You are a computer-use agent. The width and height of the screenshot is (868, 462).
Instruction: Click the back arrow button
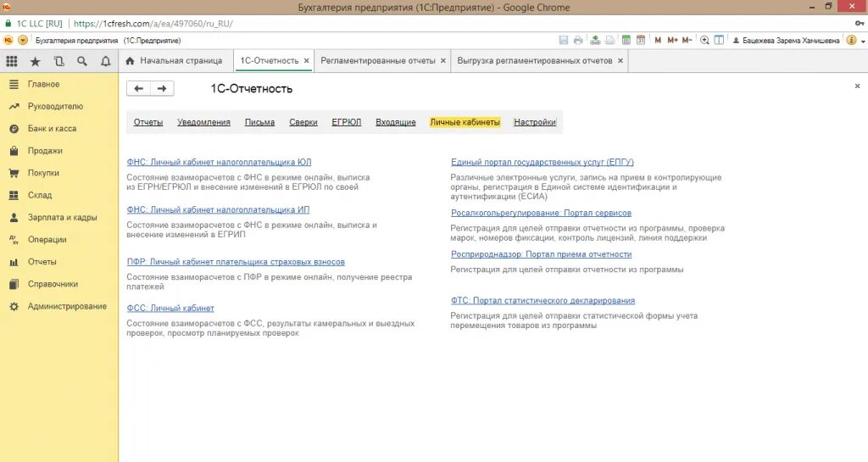click(138, 88)
